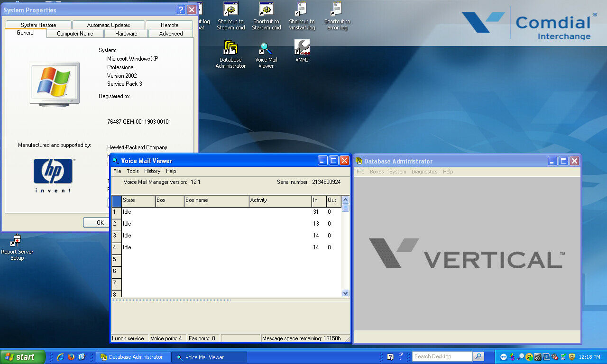Click the Voice Mail Viewer taskbar button
Viewport: 607px width, 364px height.
(210, 357)
